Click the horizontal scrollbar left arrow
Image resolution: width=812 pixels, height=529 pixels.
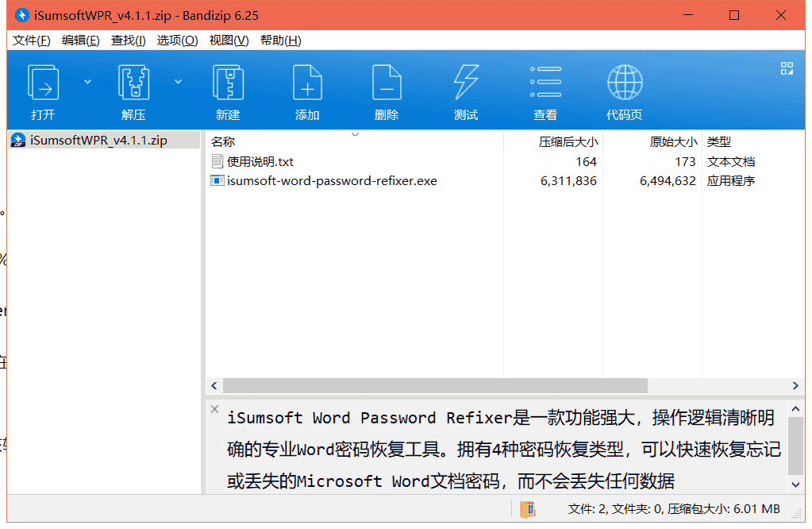point(214,385)
